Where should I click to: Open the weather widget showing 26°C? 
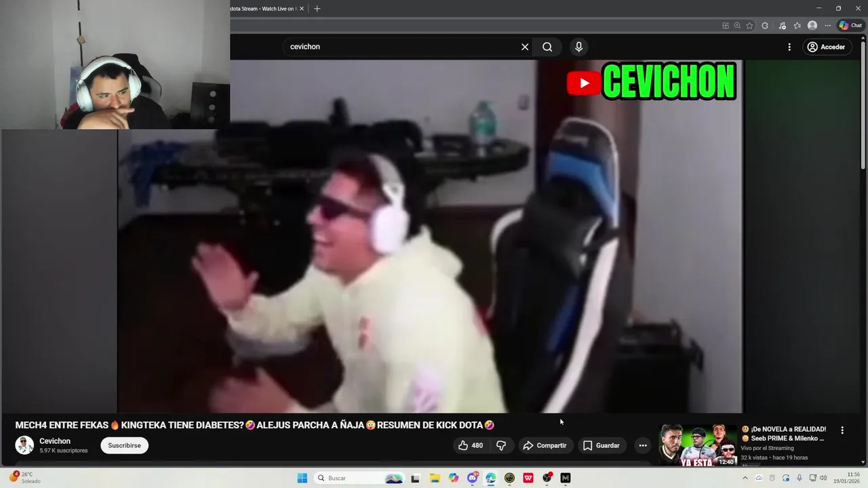(24, 478)
